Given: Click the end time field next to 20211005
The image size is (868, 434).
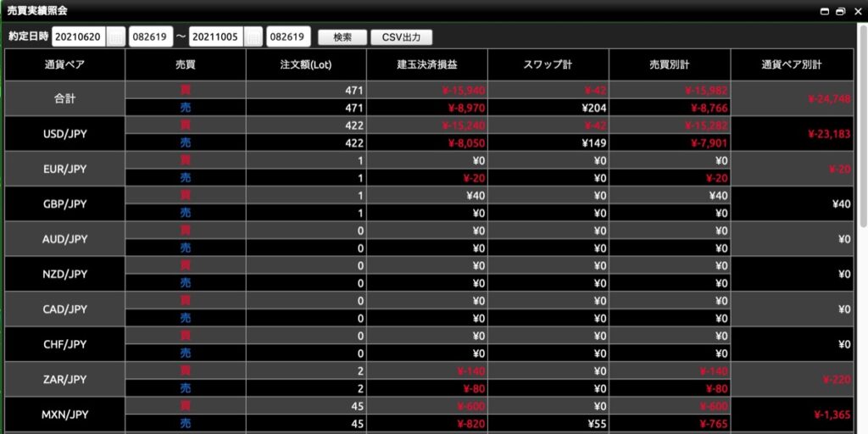Looking at the screenshot, I should 288,37.
